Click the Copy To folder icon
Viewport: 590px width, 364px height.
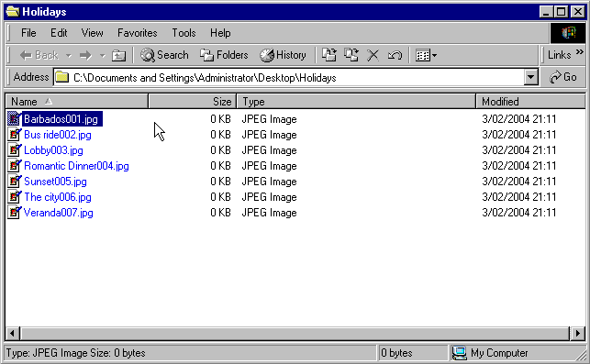[351, 55]
